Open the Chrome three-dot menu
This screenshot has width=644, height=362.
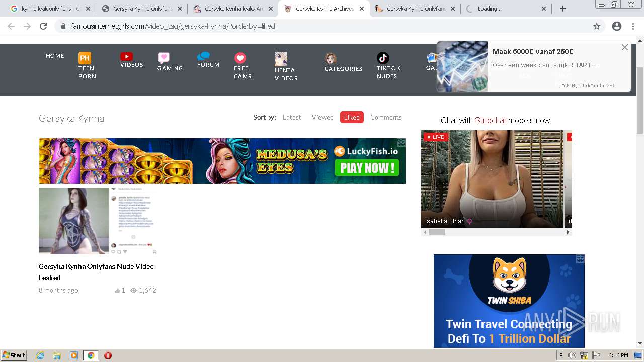click(x=634, y=26)
